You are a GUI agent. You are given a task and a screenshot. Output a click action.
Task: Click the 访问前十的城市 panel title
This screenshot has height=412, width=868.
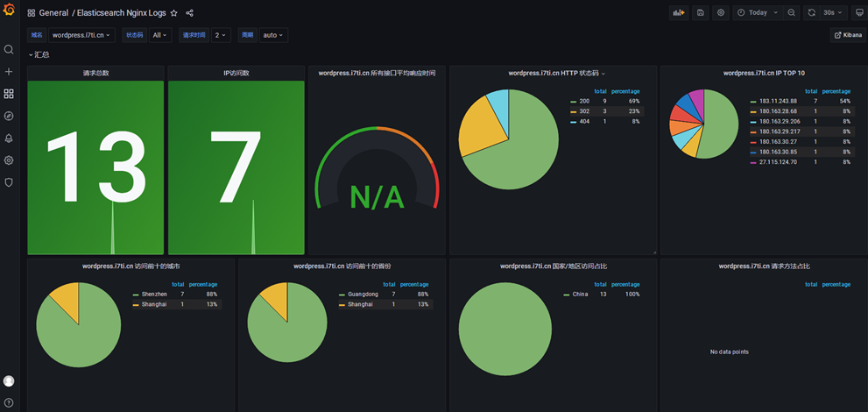(131, 266)
